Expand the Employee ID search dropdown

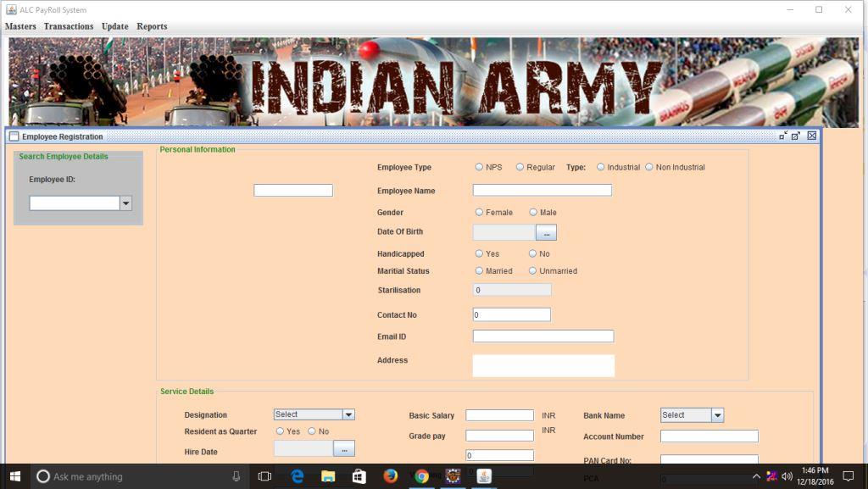tap(125, 203)
